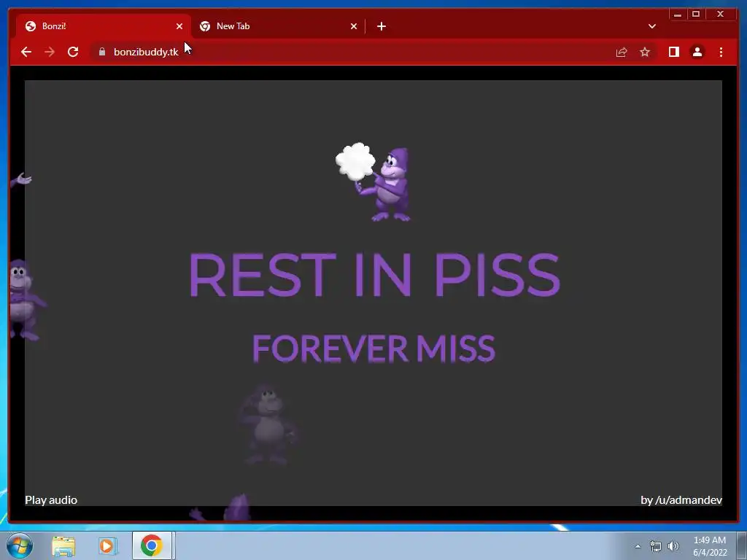This screenshot has height=560, width=747.
Task: Click the Chrome taskbar icon
Action: click(x=152, y=545)
